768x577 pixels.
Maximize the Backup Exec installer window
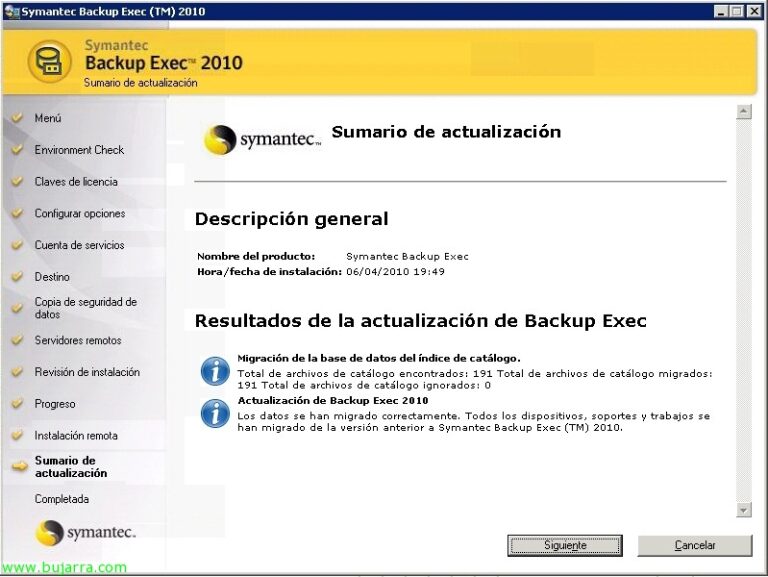[x=737, y=11]
